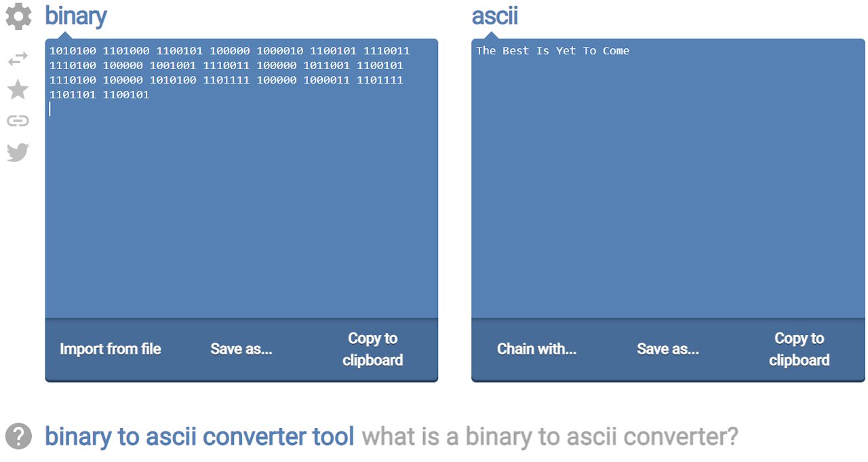Open the settings gear icon
Viewport: 868px width, 462px height.
pos(18,16)
